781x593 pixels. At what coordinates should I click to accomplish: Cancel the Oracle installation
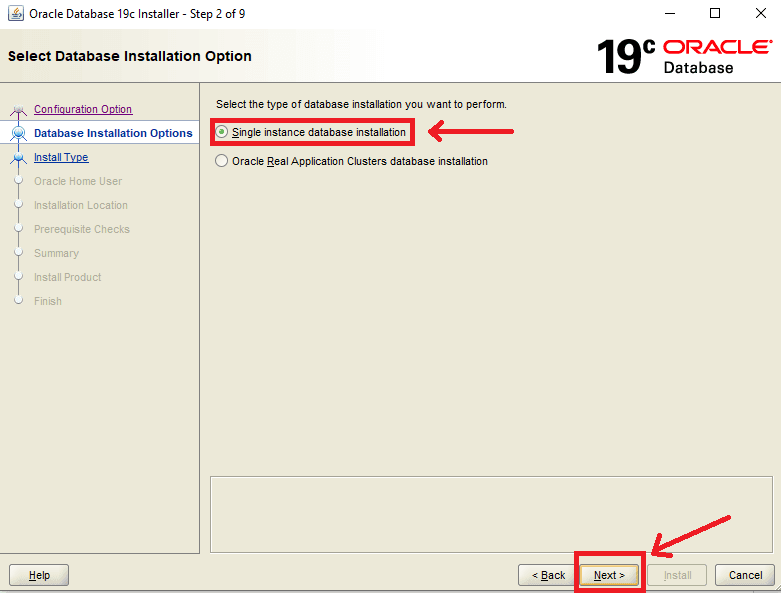pyautogui.click(x=745, y=575)
